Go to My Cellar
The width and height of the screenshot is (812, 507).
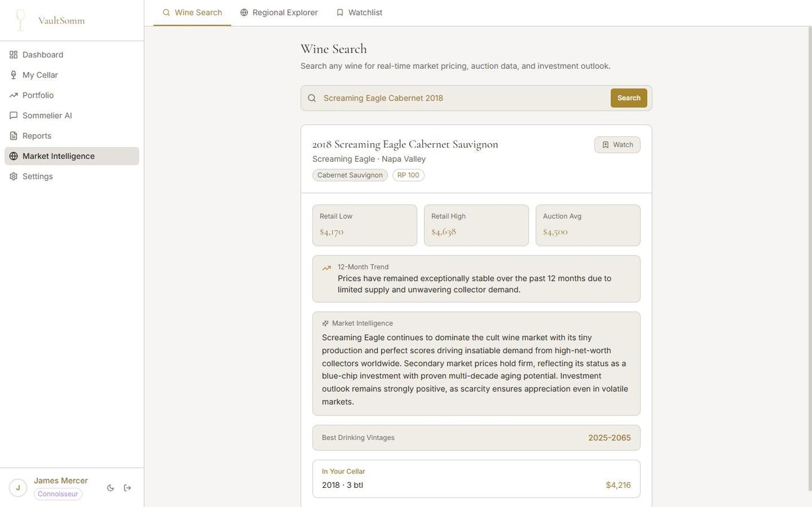click(72, 75)
